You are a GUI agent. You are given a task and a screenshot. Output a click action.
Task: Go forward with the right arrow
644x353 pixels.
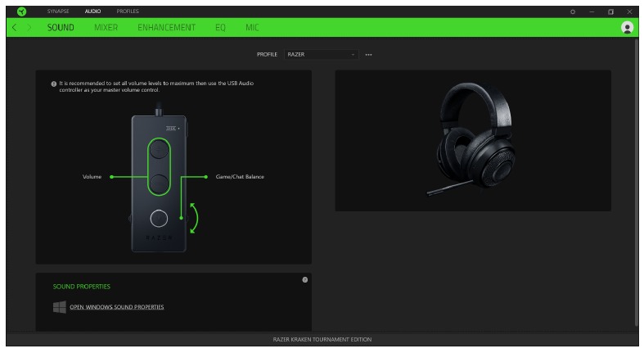pos(29,28)
